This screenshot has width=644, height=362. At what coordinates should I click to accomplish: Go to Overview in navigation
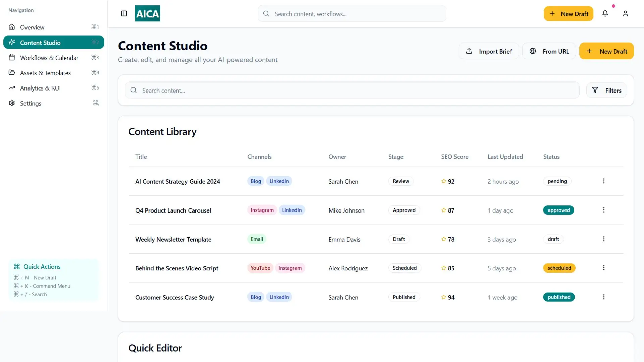click(x=54, y=27)
